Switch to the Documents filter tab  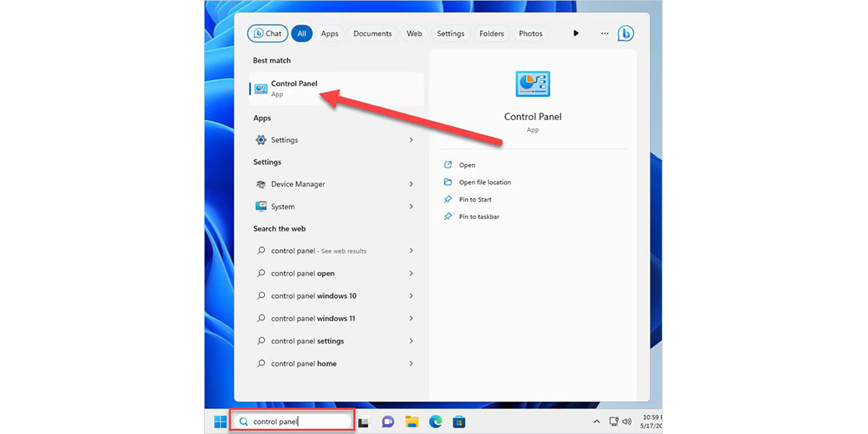tap(373, 33)
